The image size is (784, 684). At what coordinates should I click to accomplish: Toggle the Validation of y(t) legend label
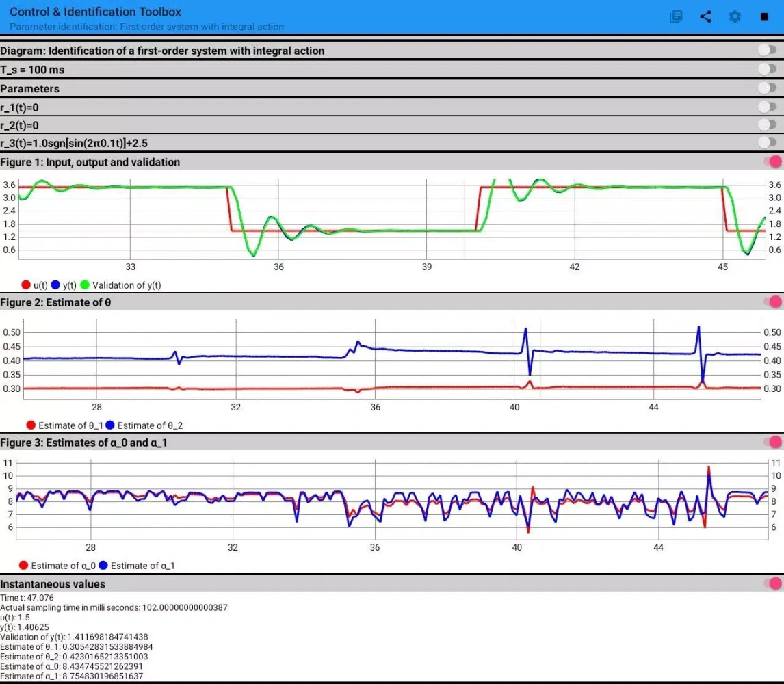click(127, 285)
